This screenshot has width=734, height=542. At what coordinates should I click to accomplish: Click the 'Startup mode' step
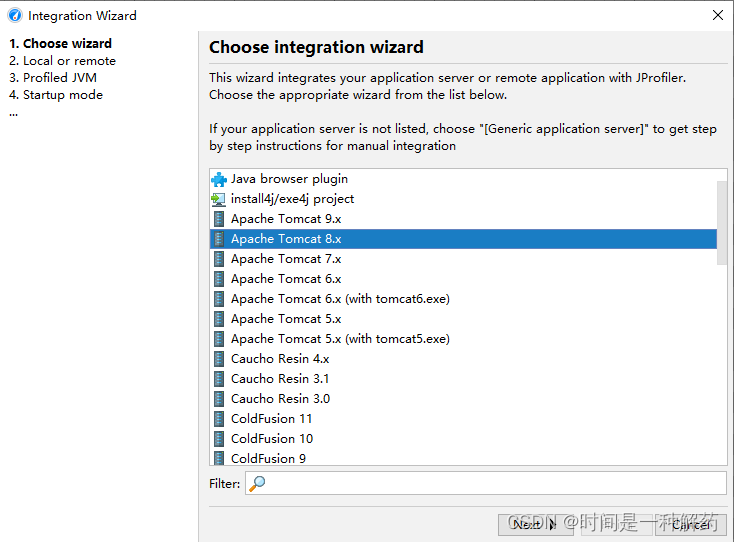[x=56, y=95]
